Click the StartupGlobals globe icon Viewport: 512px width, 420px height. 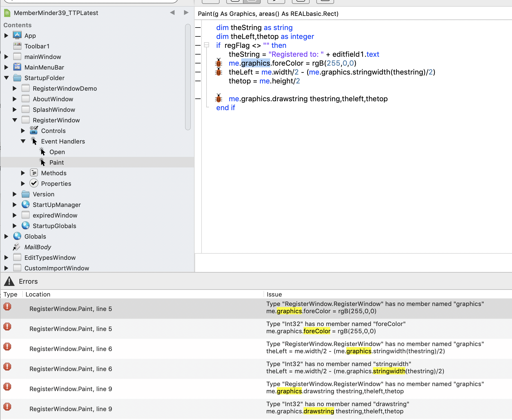tap(26, 226)
